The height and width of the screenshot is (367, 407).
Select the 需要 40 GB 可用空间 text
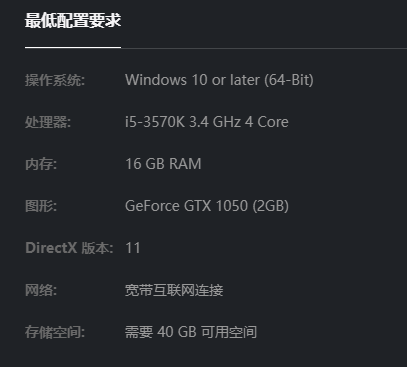click(x=191, y=332)
